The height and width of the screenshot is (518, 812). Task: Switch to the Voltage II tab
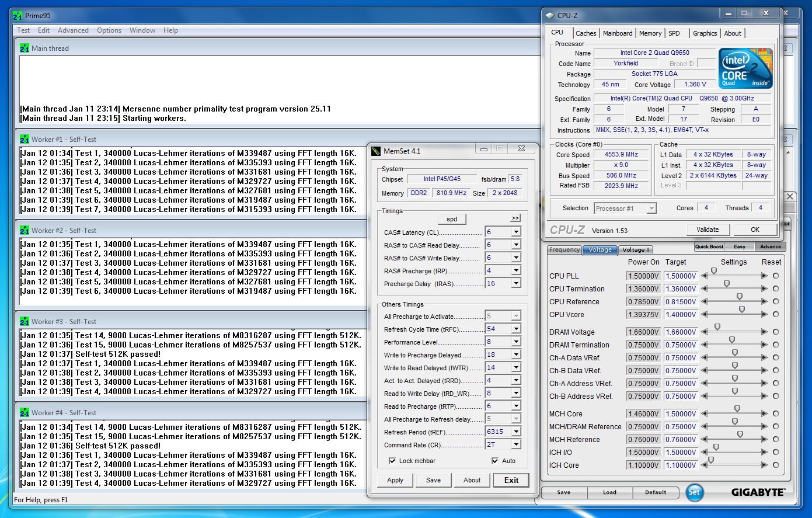pyautogui.click(x=636, y=249)
